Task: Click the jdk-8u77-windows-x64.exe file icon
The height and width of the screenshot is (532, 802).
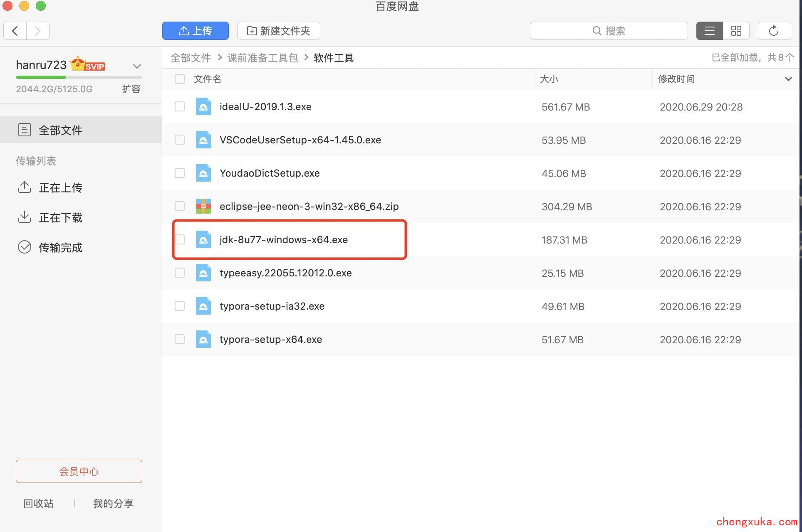Action: pyautogui.click(x=203, y=239)
